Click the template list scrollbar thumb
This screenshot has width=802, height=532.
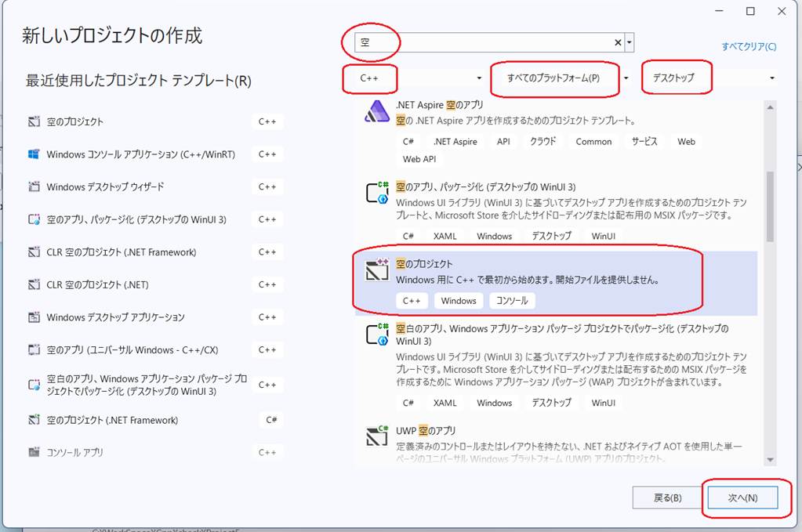[x=770, y=207]
